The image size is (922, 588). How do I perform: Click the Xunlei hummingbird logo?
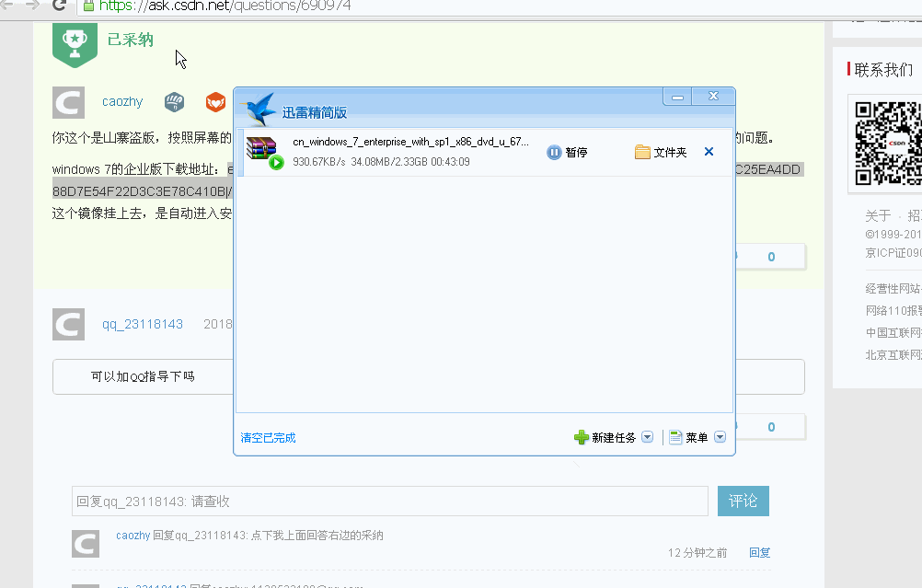click(x=259, y=110)
